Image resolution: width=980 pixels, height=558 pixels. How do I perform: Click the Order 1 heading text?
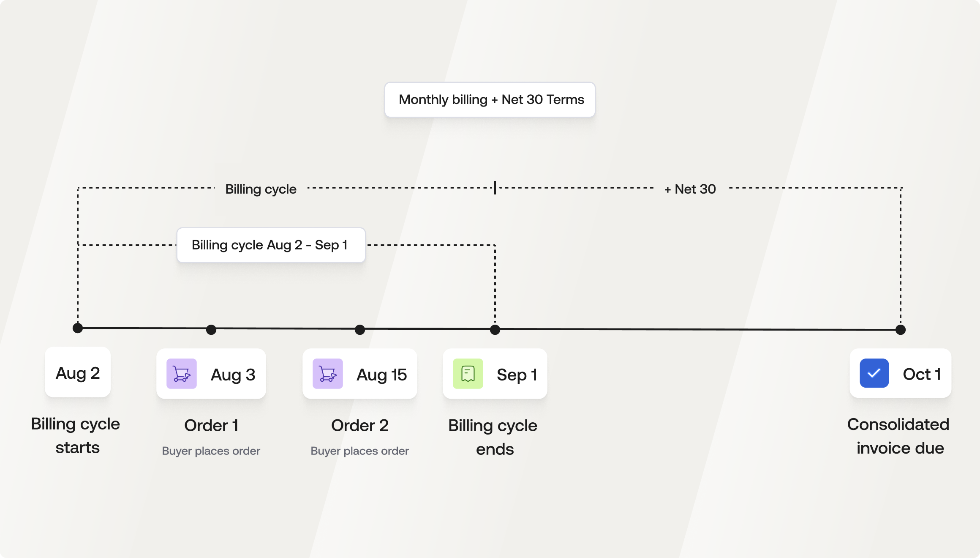pos(211,425)
